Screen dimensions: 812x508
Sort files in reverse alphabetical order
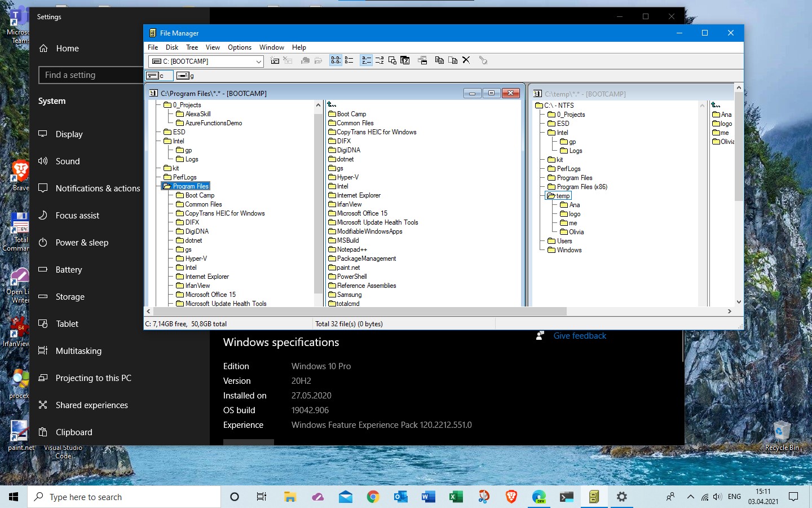click(x=379, y=60)
